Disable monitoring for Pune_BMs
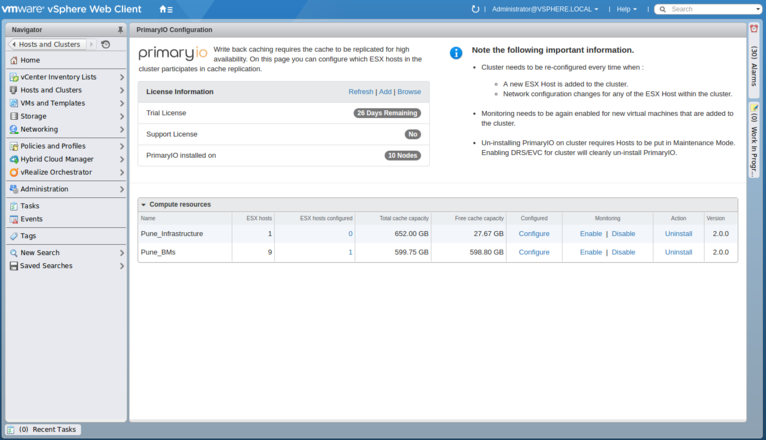This screenshot has width=766, height=440. [x=623, y=252]
